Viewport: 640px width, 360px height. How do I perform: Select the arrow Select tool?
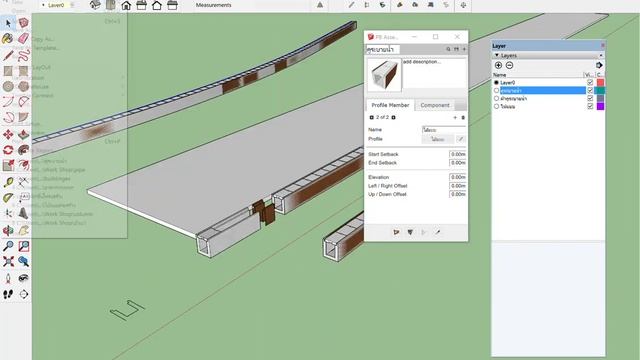click(8, 23)
